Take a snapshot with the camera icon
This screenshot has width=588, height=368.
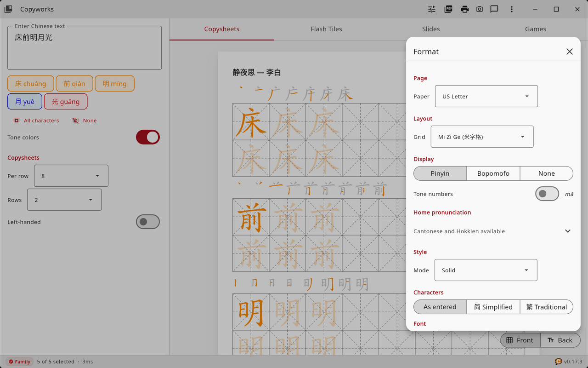[x=480, y=9]
